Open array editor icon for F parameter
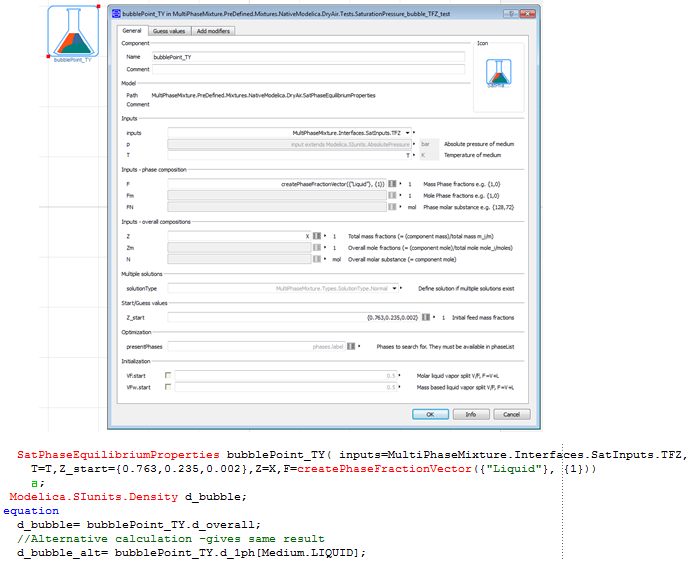Image resolution: width=691 pixels, height=566 pixels. (x=392, y=185)
